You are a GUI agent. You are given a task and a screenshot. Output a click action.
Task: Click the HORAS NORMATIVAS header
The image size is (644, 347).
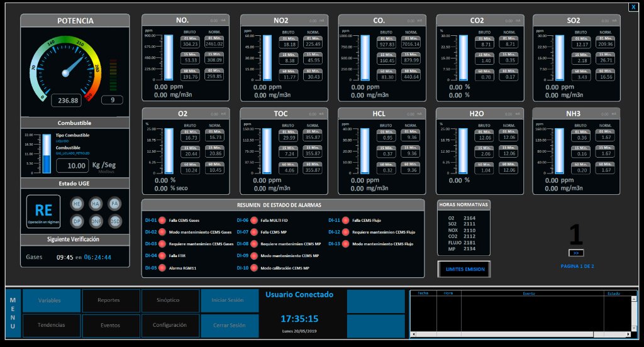click(464, 204)
